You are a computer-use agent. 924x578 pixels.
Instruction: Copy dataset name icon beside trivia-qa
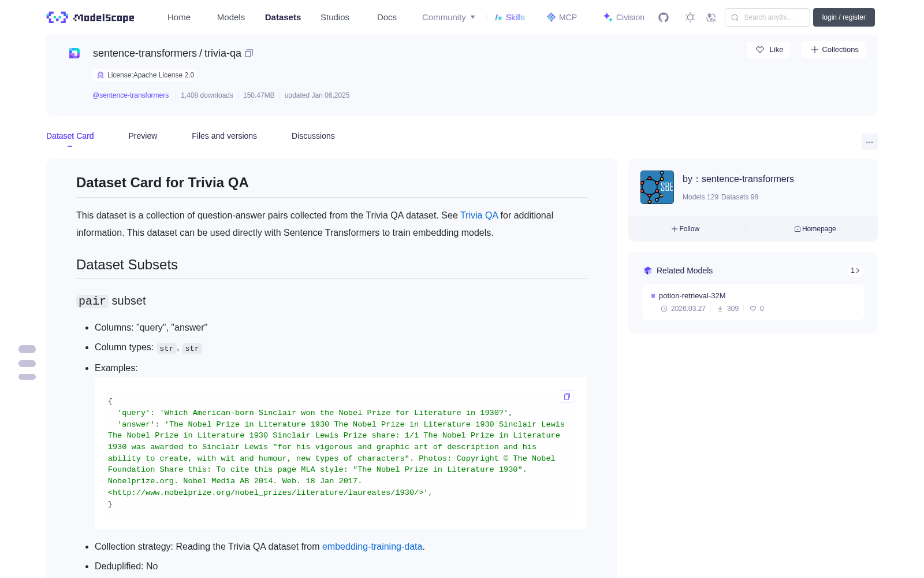tap(249, 53)
